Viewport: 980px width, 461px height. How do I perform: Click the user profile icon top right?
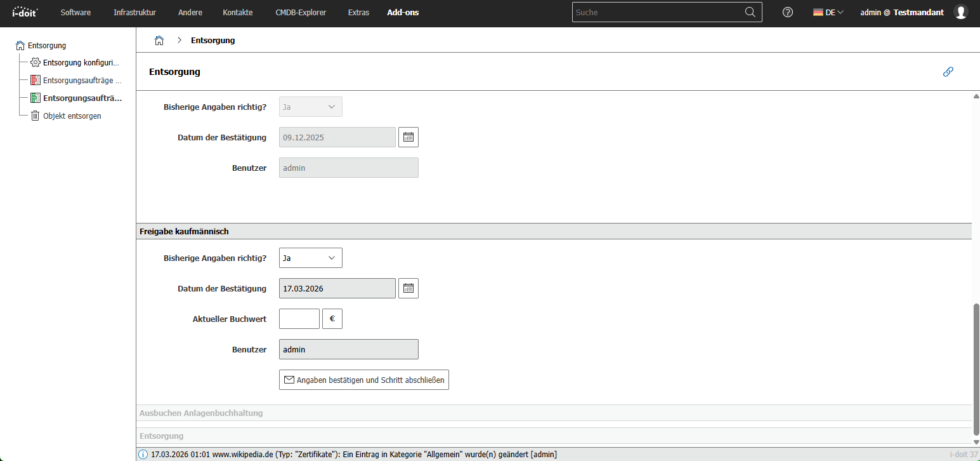coord(960,12)
